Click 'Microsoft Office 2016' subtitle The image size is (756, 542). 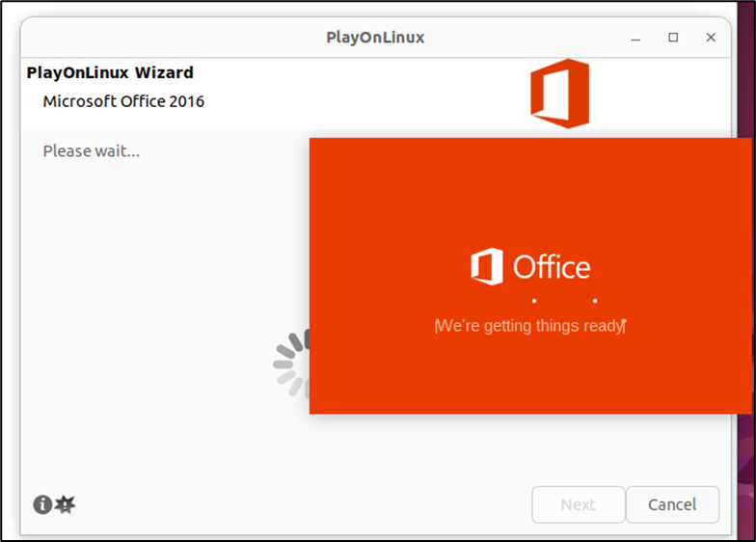pyautogui.click(x=123, y=101)
